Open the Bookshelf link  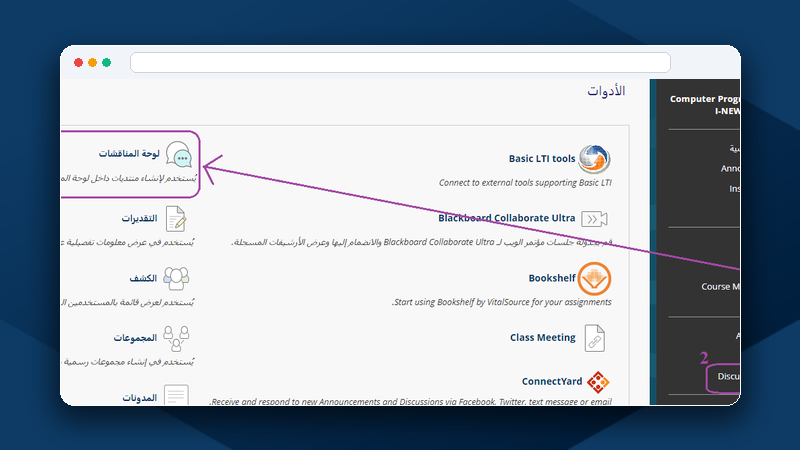[x=552, y=278]
